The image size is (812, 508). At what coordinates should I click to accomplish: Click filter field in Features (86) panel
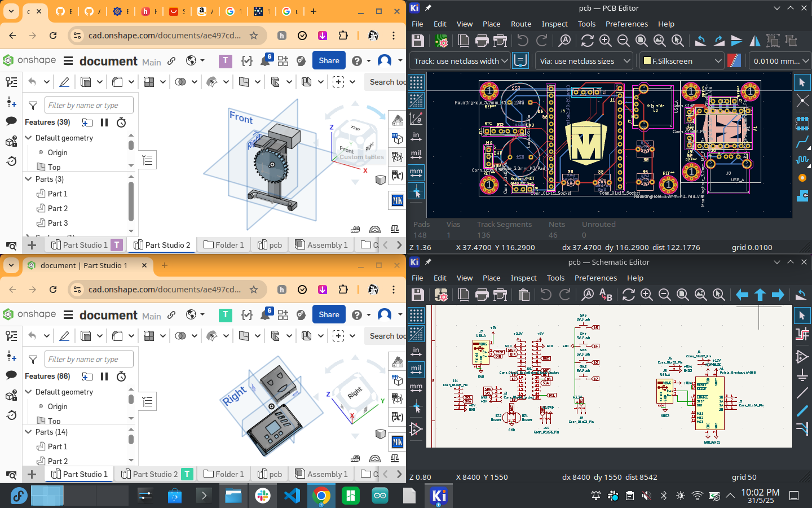90,359
